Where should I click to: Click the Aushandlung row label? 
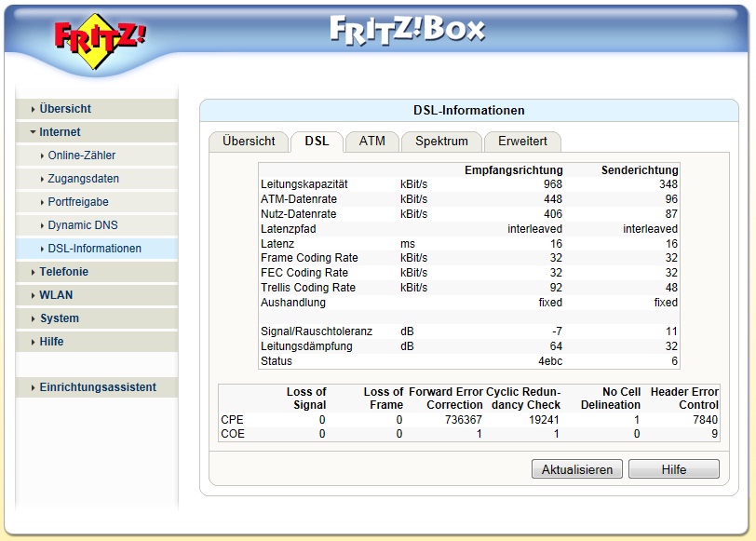pos(293,303)
